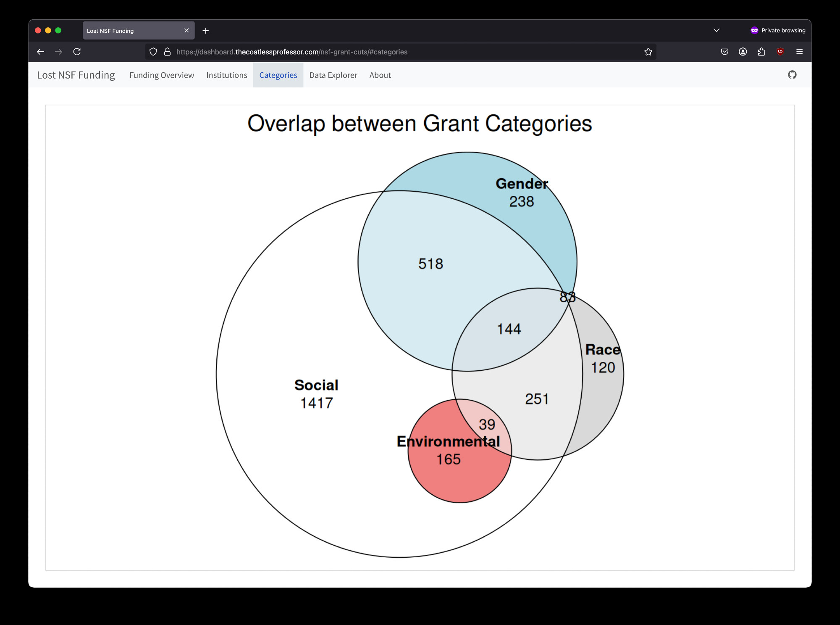Click the 39 overlap value
This screenshot has width=840, height=625.
(487, 425)
